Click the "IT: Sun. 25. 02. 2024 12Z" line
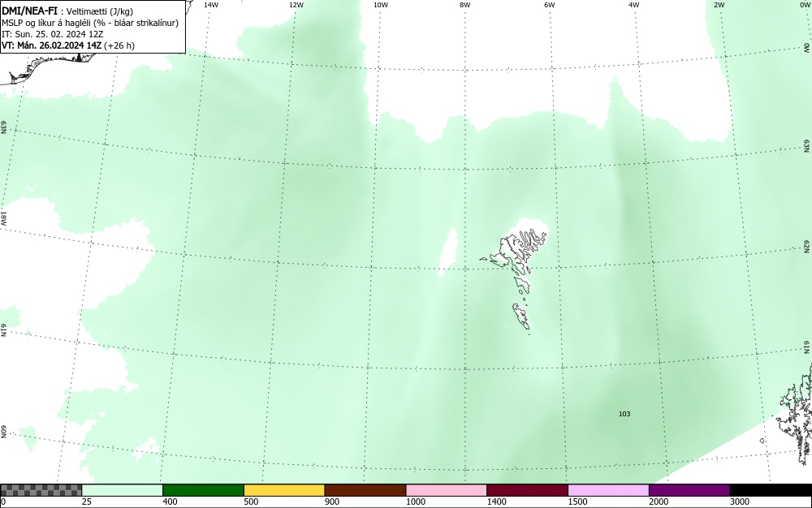The width and height of the screenshot is (812, 508). 53,34
